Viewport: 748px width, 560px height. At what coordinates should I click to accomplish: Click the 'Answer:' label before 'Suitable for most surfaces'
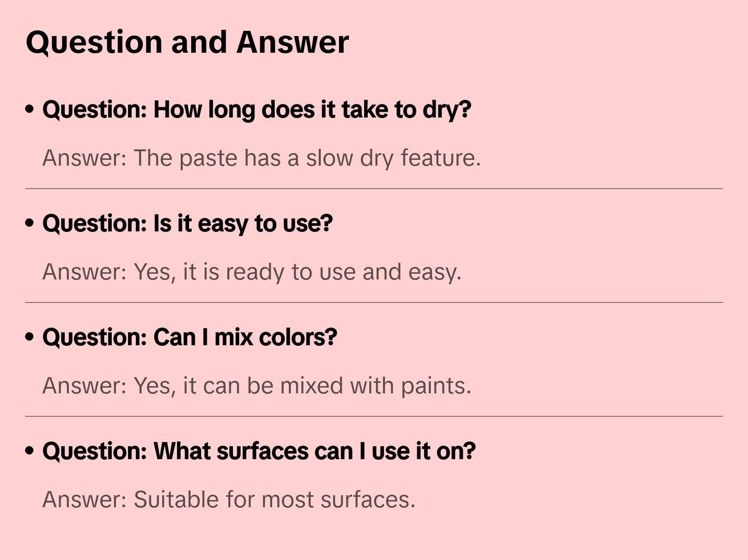tap(85, 500)
